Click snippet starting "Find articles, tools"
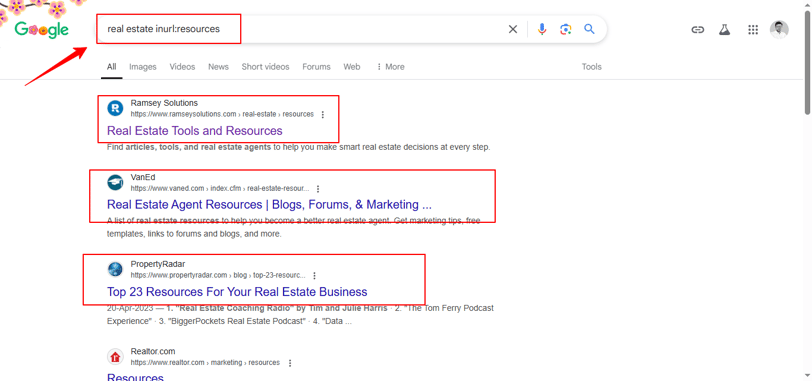This screenshot has width=812, height=381. 298,147
